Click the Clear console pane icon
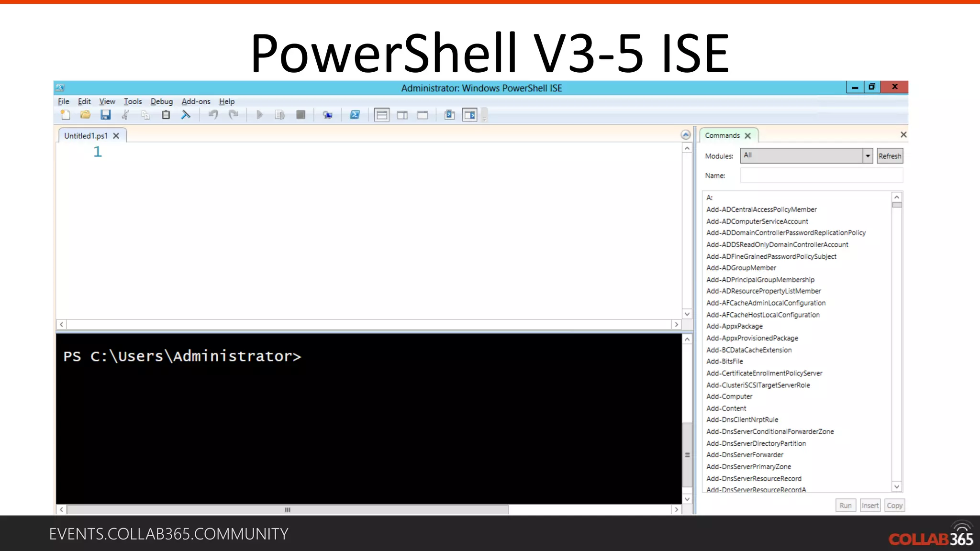980x551 pixels. 186,115
